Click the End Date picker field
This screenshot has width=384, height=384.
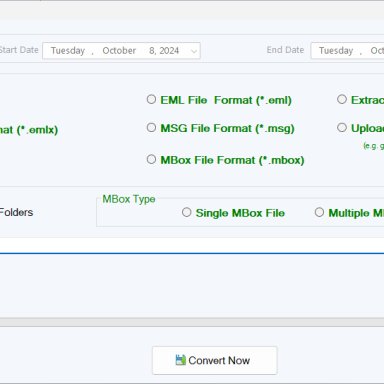click(x=347, y=51)
